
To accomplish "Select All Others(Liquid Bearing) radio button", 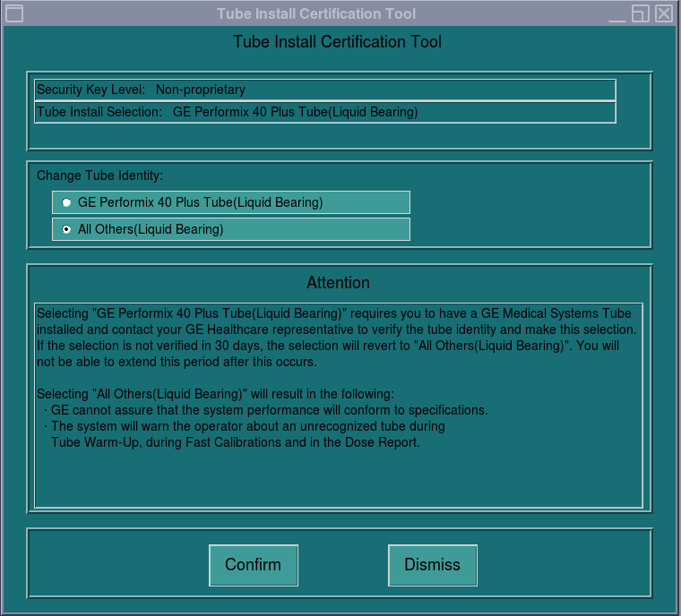I will 67,229.
